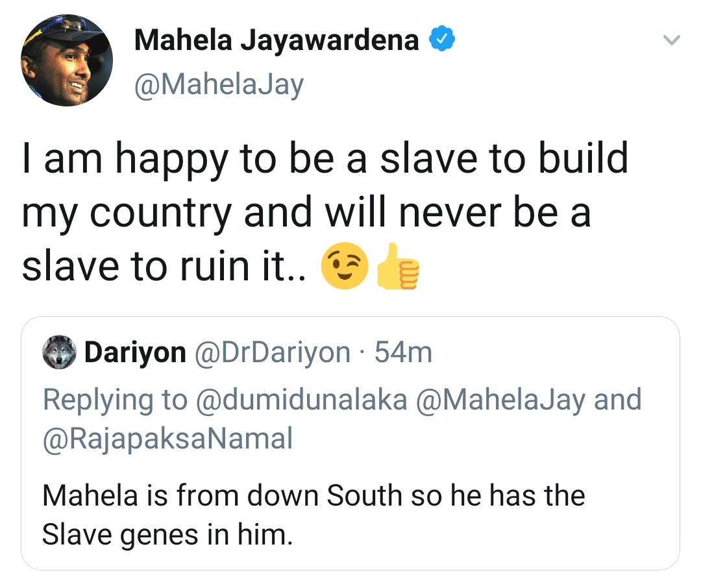This screenshot has height=588, width=701.
Task: Open Dariyon's display name in quoted tweet
Action: (x=135, y=352)
